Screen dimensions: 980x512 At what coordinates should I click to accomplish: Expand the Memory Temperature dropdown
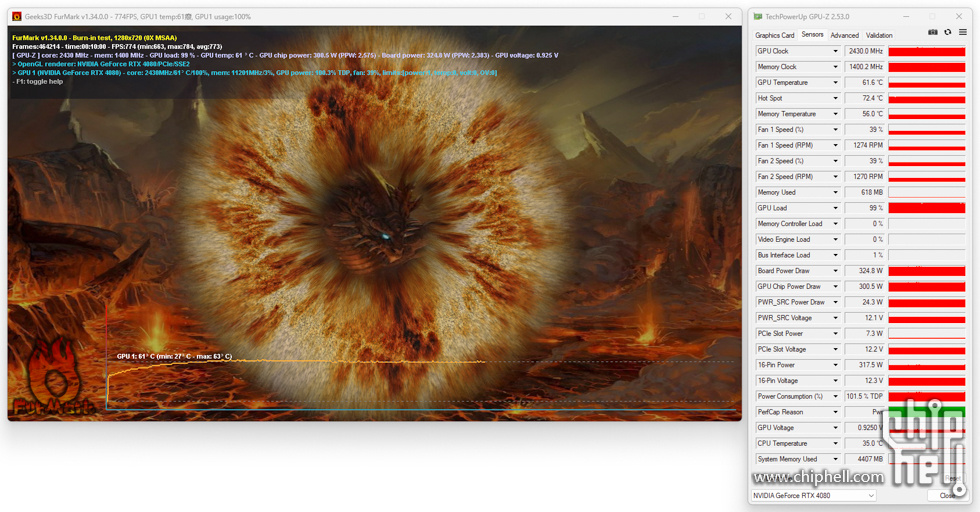[835, 114]
